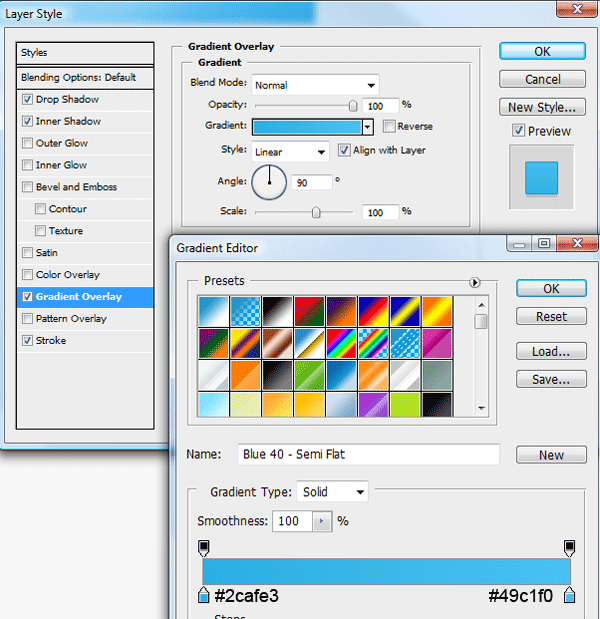This screenshot has height=619, width=600.
Task: Select the violet-to-orange gradient preset
Action: 341,311
